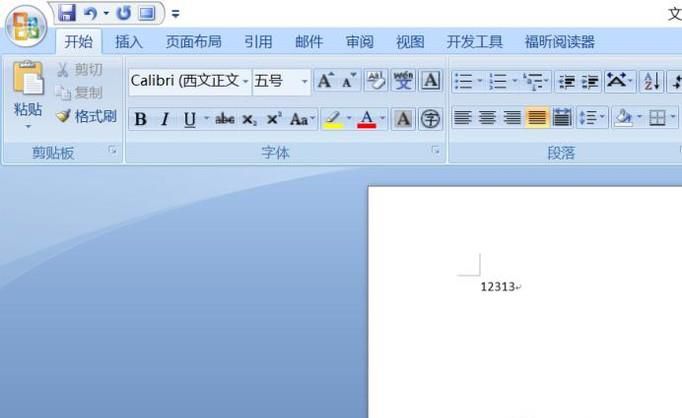Click the 复制 copy button
Screen dimensions: 682x418
[x=80, y=93]
